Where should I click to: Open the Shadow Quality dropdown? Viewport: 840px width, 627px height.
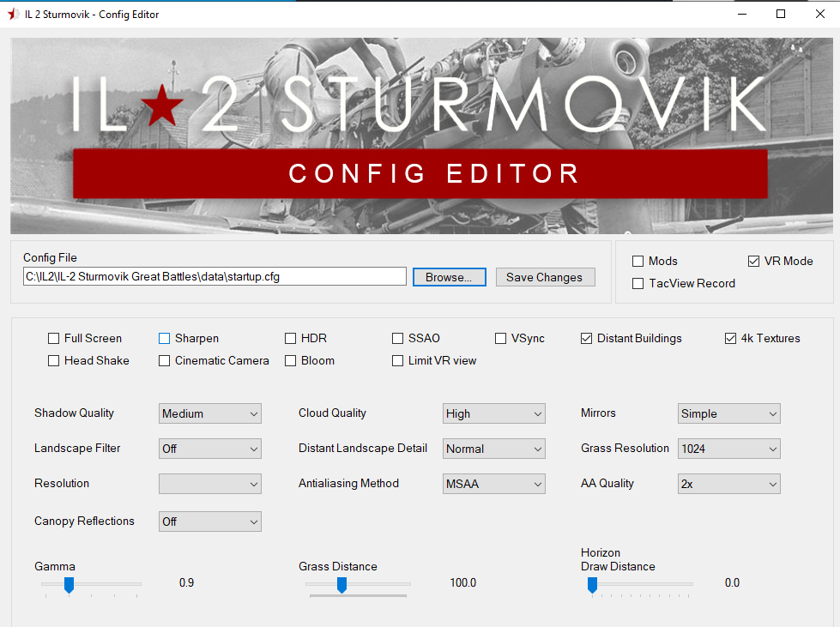[210, 414]
